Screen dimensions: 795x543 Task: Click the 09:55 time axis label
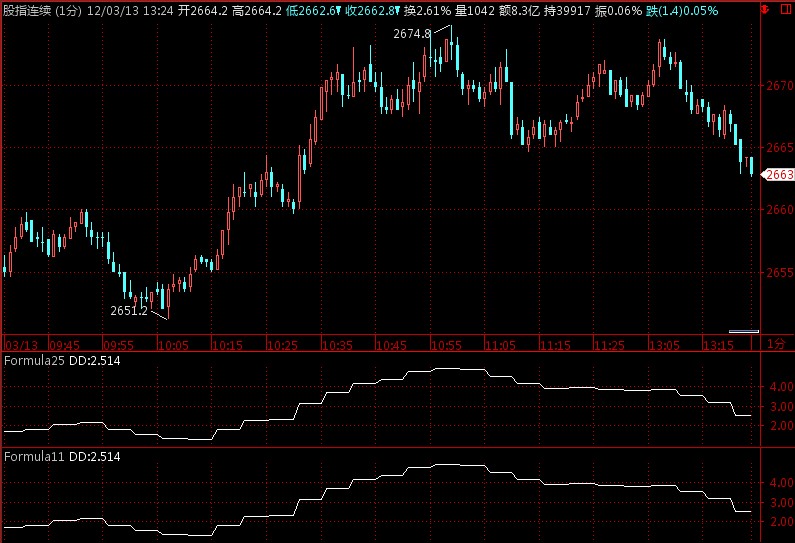[118, 345]
